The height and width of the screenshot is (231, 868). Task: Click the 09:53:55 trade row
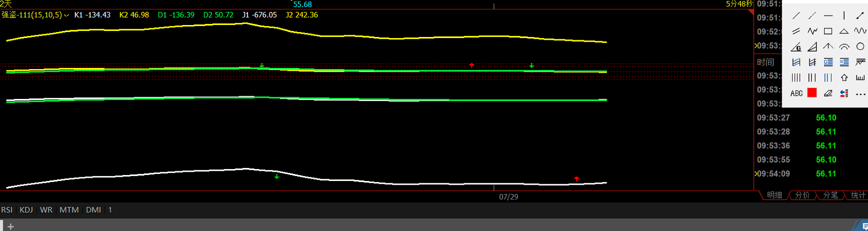(x=811, y=160)
